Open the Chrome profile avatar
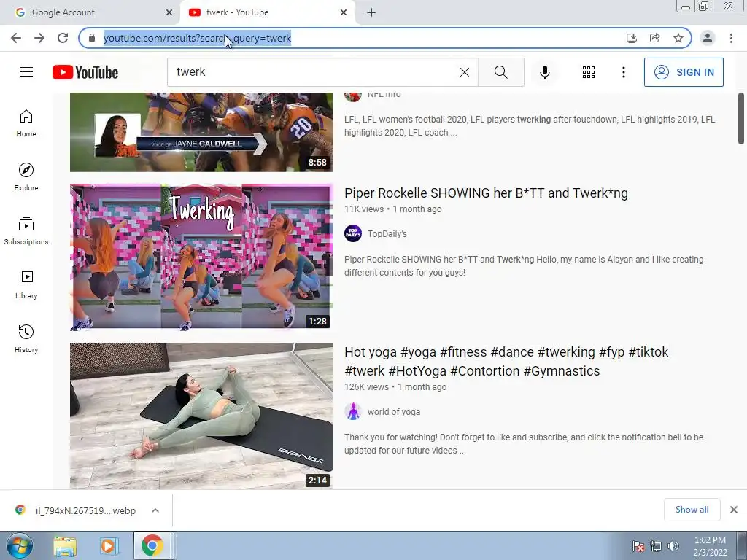This screenshot has height=560, width=747. click(x=708, y=38)
